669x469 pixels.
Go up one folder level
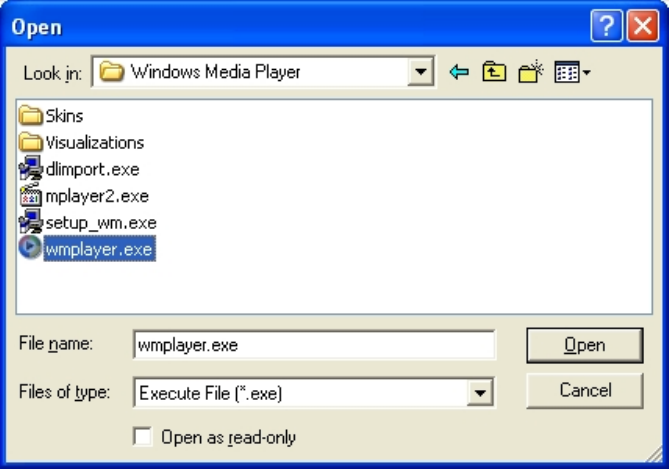pos(494,72)
